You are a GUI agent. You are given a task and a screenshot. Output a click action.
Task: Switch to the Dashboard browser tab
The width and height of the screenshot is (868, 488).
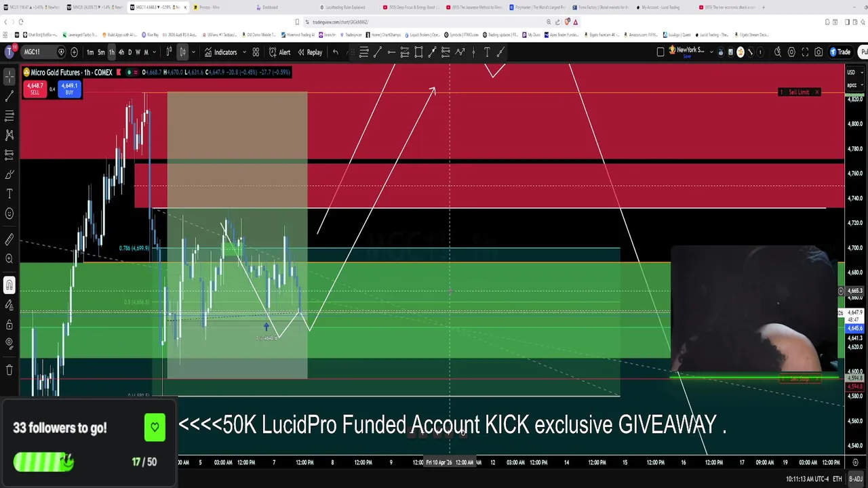270,7
